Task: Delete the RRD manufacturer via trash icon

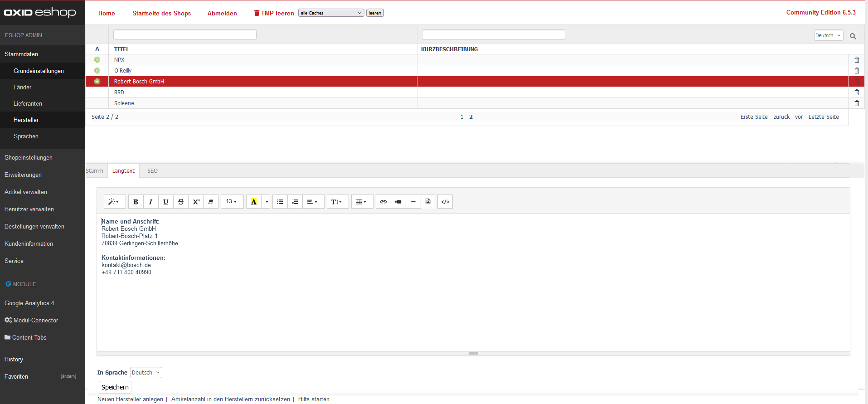Action: 857,92
